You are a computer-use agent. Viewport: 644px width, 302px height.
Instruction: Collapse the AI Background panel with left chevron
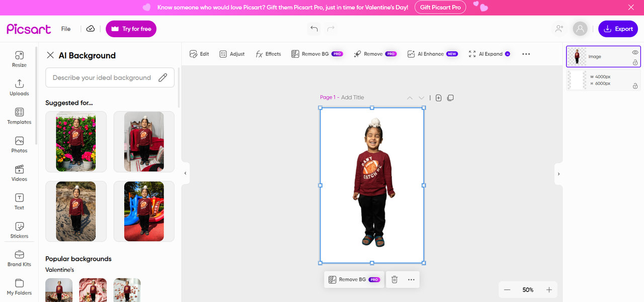point(185,173)
